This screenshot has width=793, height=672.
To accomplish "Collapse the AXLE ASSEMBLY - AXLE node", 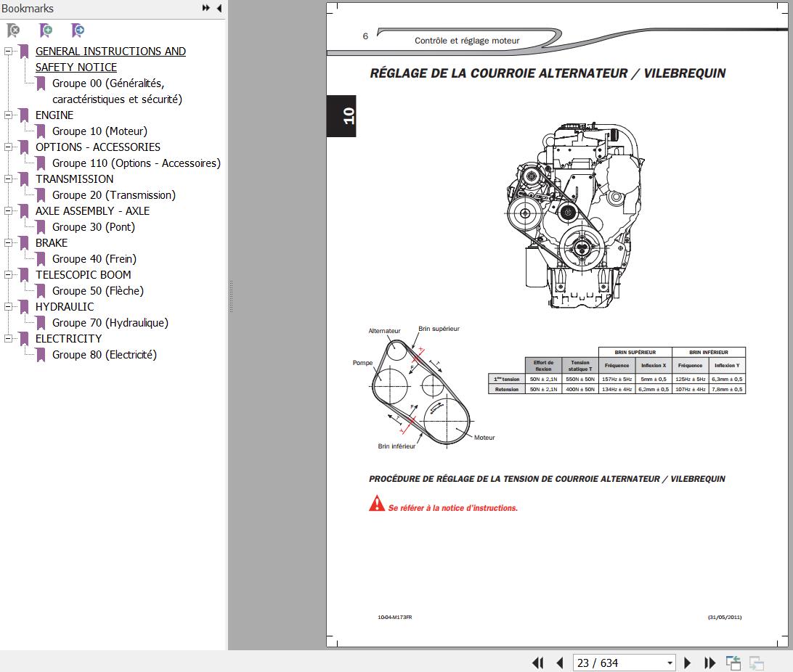I will (8, 210).
